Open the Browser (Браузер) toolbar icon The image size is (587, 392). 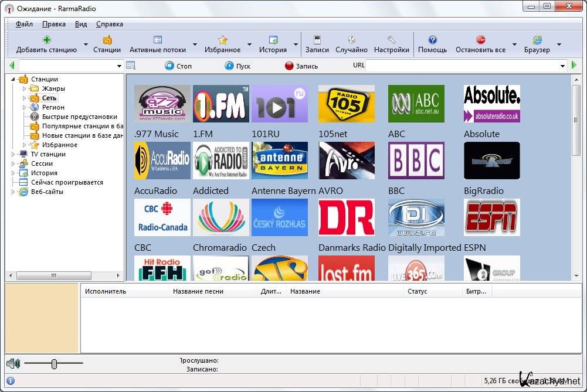[537, 40]
